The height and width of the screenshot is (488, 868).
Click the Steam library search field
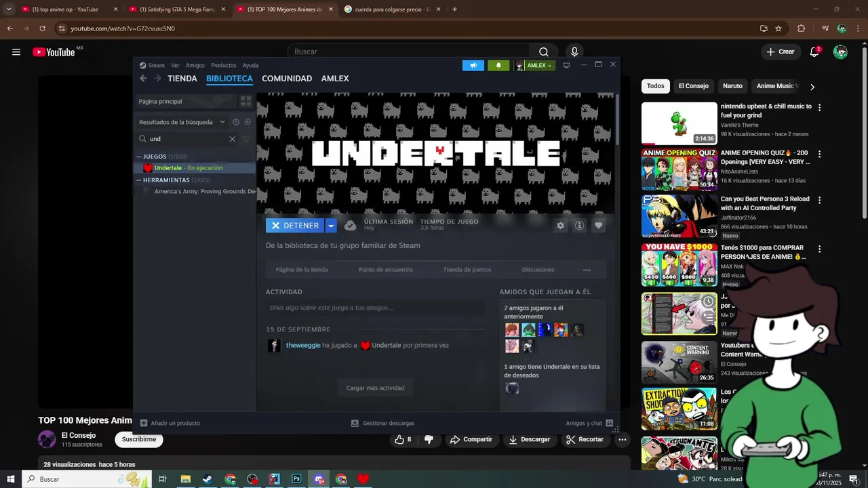click(189, 139)
